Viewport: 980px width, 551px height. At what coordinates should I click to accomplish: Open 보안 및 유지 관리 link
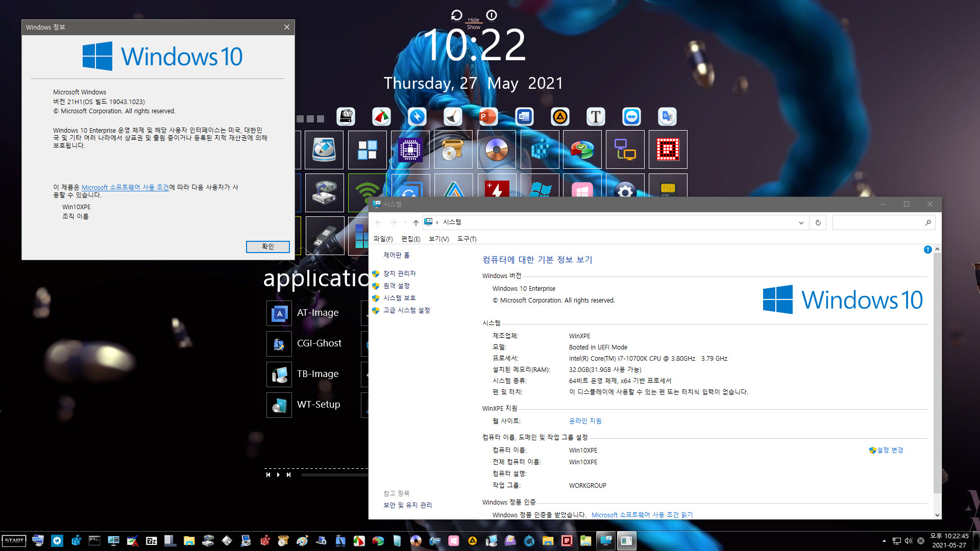pyautogui.click(x=408, y=505)
